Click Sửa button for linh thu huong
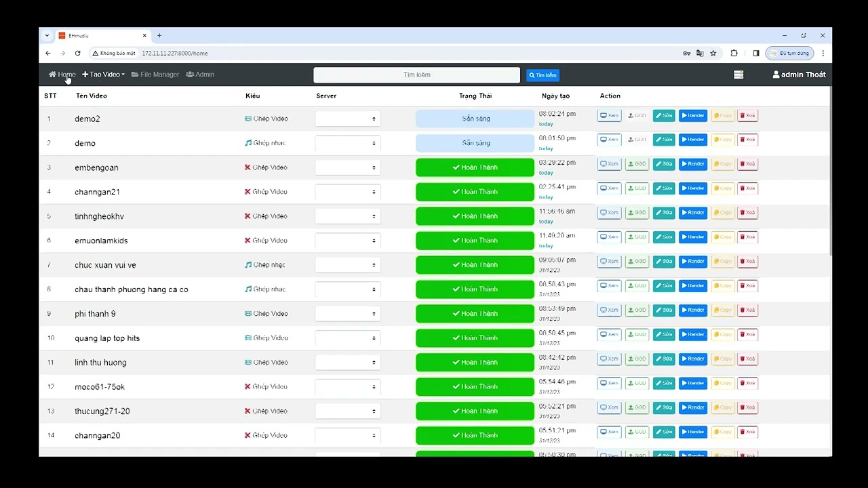This screenshot has width=868, height=488. coord(664,359)
